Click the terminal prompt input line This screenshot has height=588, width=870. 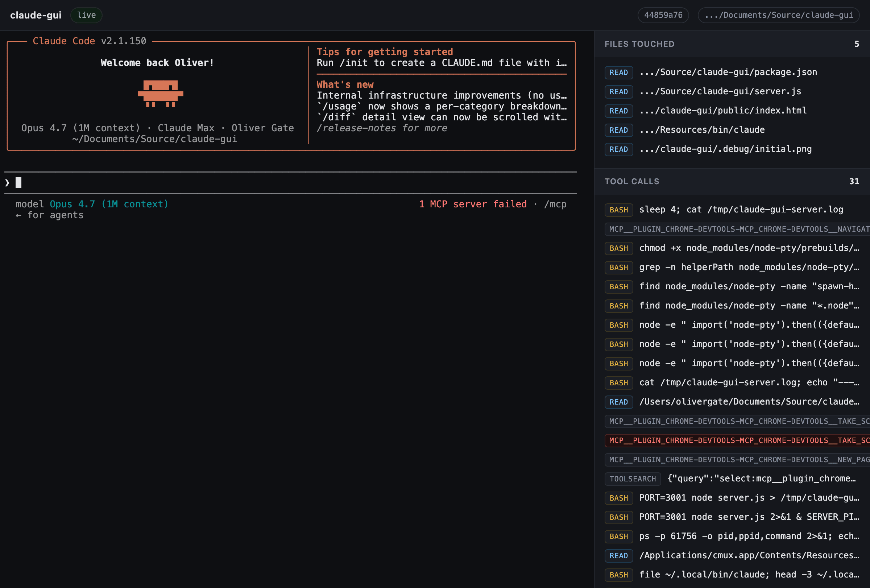(290, 183)
